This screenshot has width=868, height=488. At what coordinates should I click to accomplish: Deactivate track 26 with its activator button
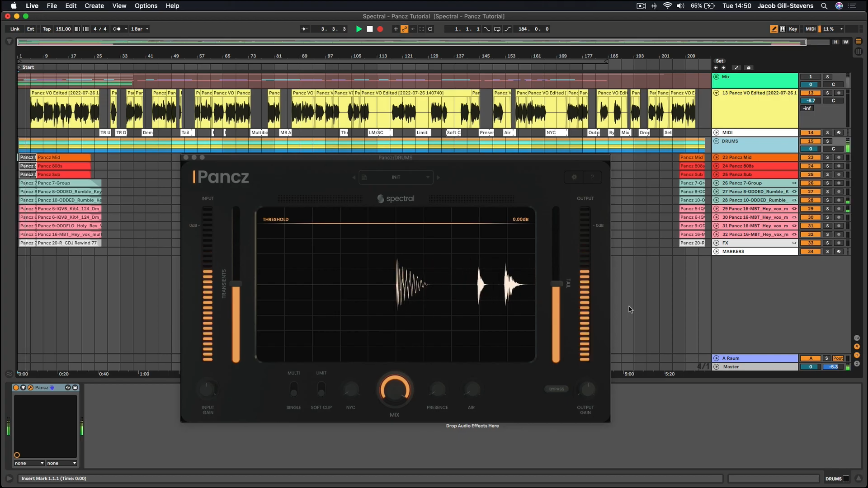811,183
